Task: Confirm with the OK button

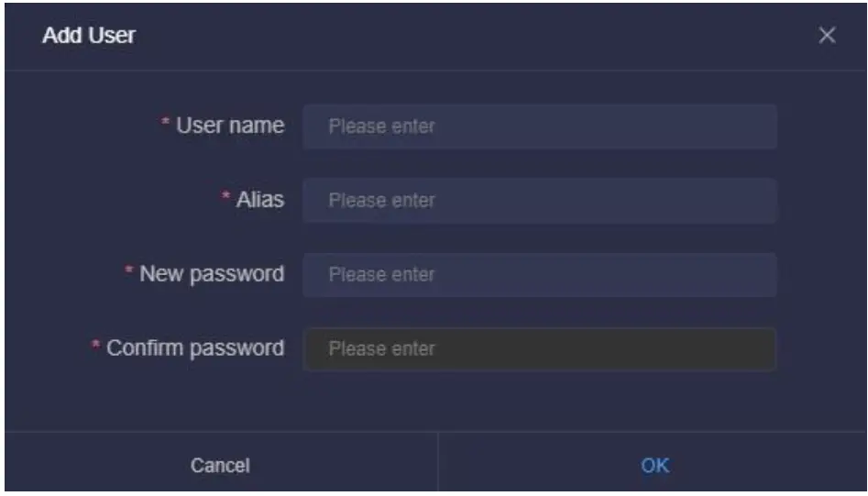Action: coord(654,465)
